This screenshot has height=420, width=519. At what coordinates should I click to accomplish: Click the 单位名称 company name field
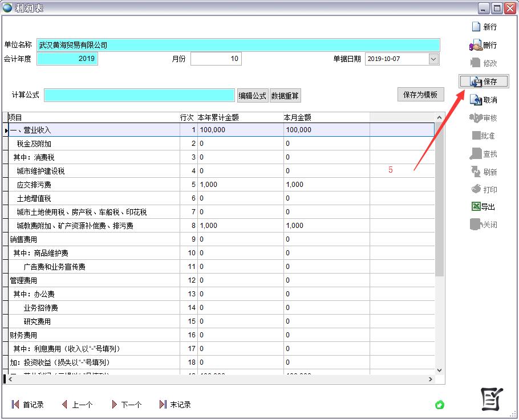238,45
